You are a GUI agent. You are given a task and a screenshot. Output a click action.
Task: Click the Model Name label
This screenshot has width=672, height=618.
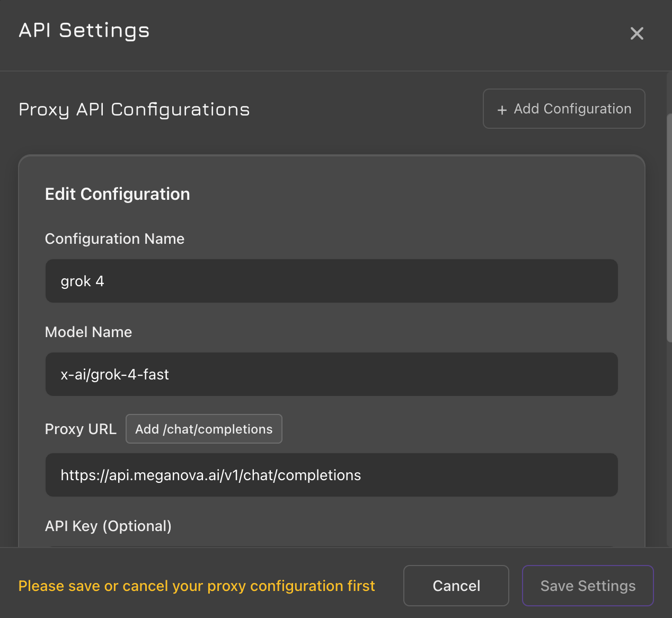(89, 332)
